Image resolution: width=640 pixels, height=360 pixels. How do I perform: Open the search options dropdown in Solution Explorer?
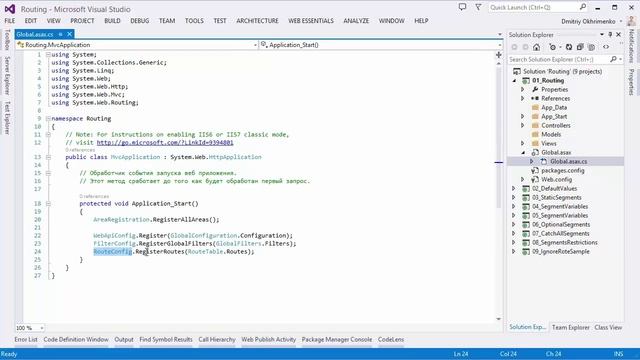[620, 60]
